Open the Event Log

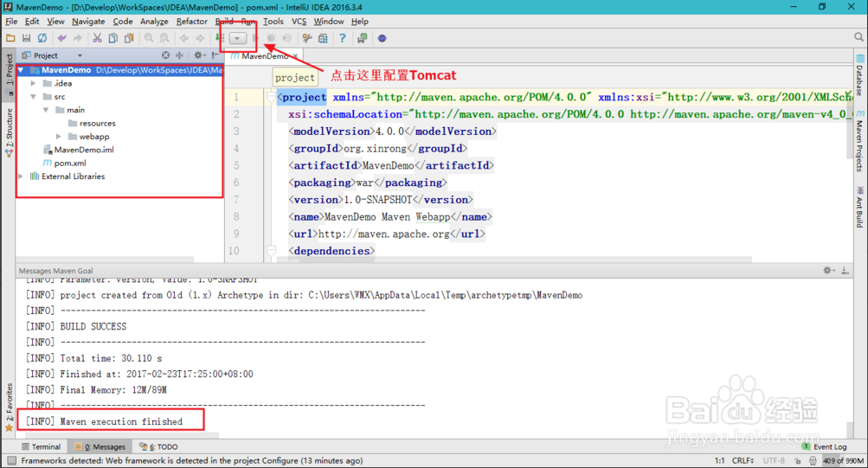click(x=824, y=446)
